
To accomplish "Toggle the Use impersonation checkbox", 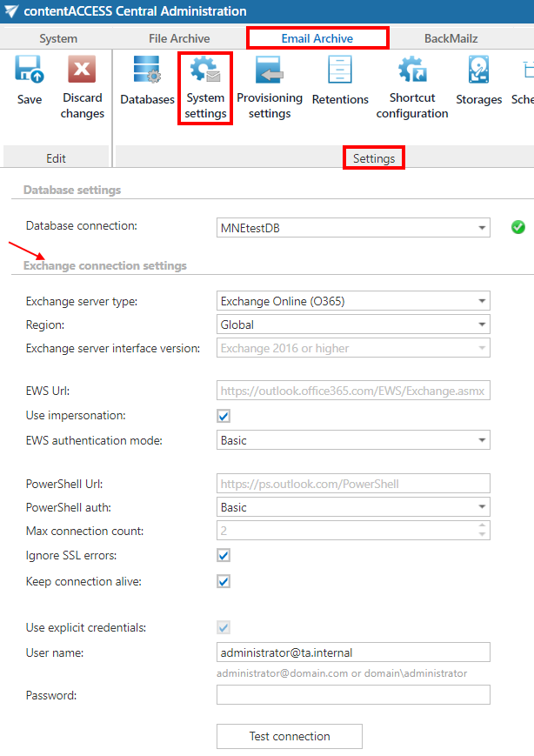I will coord(224,417).
